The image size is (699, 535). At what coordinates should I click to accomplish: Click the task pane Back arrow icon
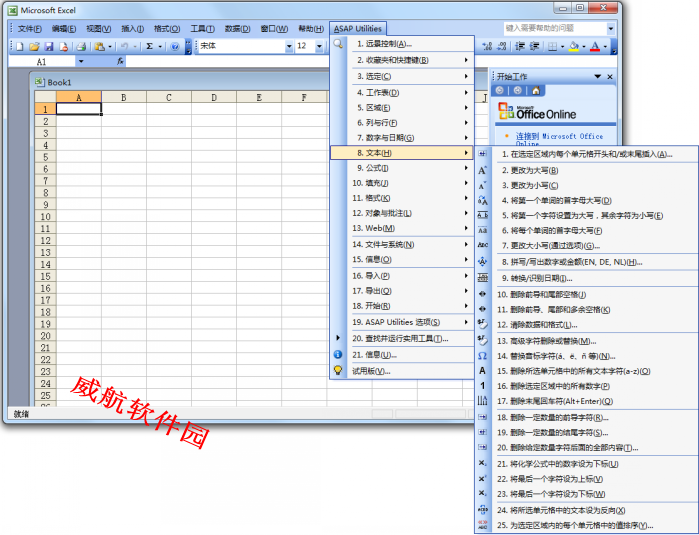point(500,91)
